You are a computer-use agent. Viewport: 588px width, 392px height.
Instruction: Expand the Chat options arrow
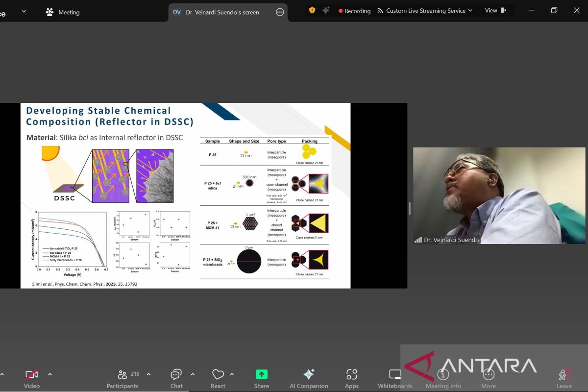pos(193,374)
